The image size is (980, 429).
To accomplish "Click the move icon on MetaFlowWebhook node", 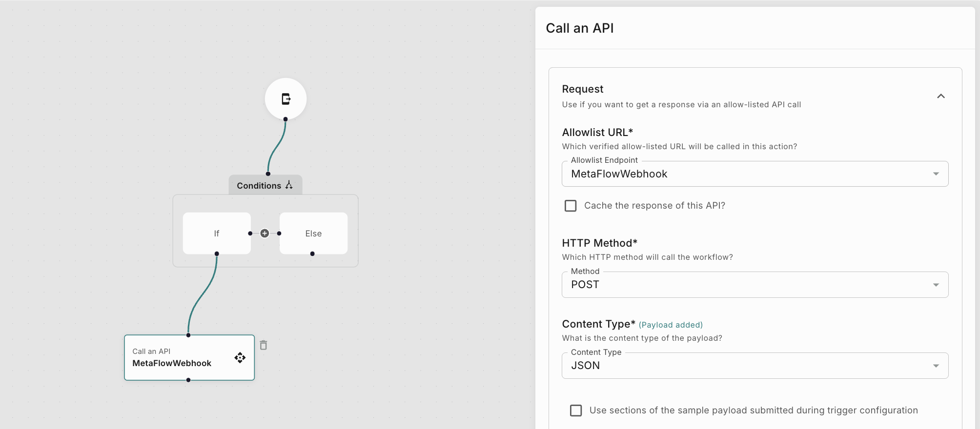I will point(240,358).
